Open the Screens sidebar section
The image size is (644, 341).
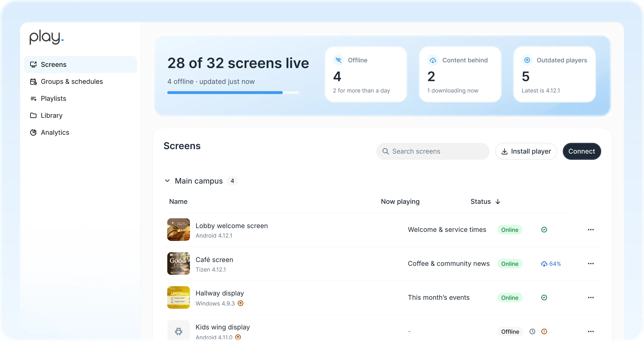tap(80, 65)
